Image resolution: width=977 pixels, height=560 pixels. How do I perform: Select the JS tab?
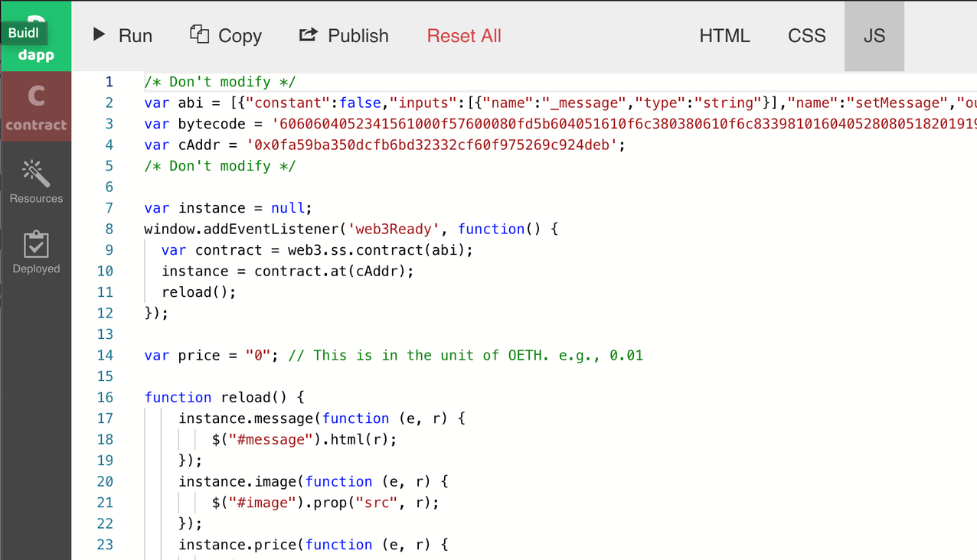click(874, 36)
